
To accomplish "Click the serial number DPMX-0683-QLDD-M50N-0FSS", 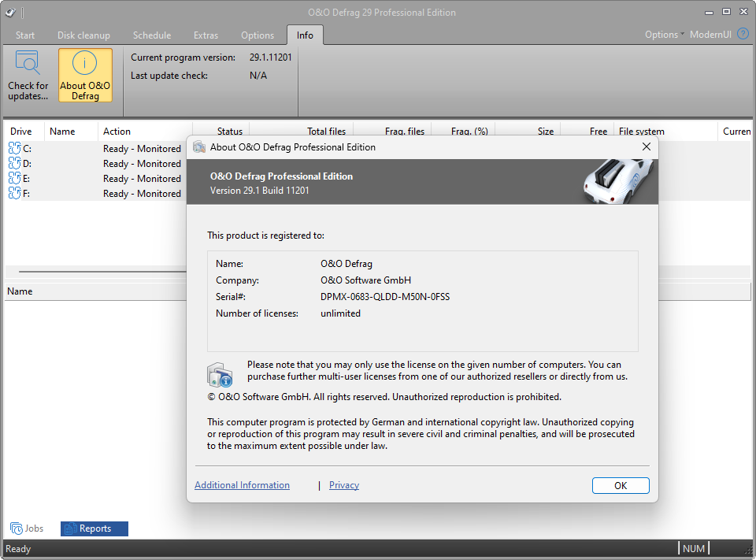I will click(385, 297).
